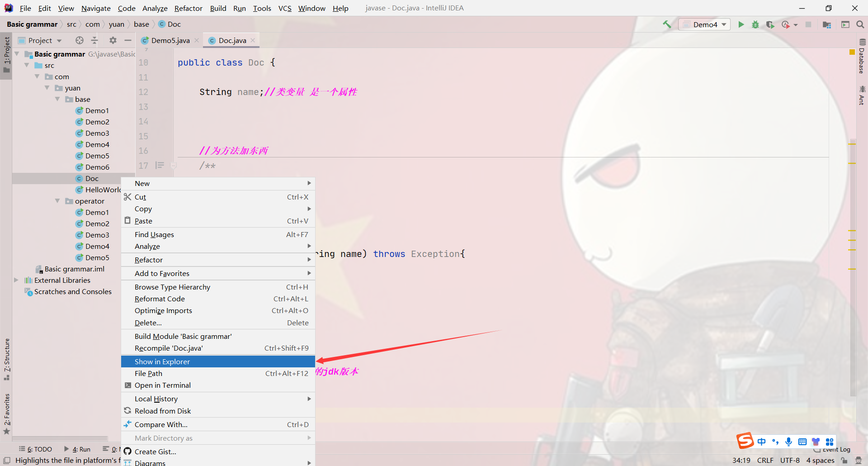Open the Navigate menu in the menu bar

(x=96, y=8)
